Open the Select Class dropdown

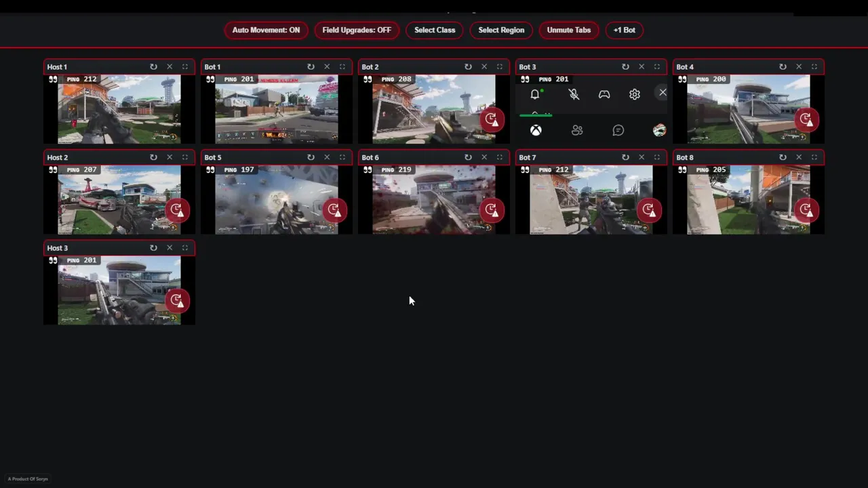[x=435, y=30]
